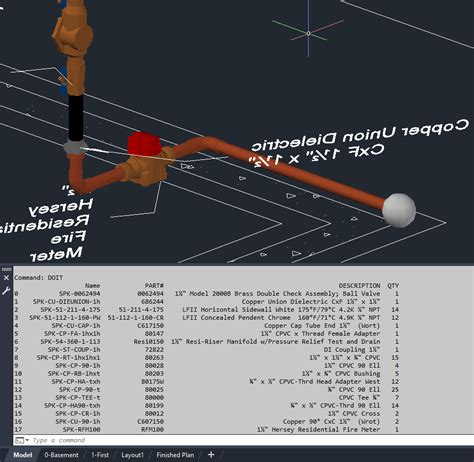Click the name 'SPK-51-112-1-160-PW'
This screenshot has width=474, height=462.
pos(65,318)
